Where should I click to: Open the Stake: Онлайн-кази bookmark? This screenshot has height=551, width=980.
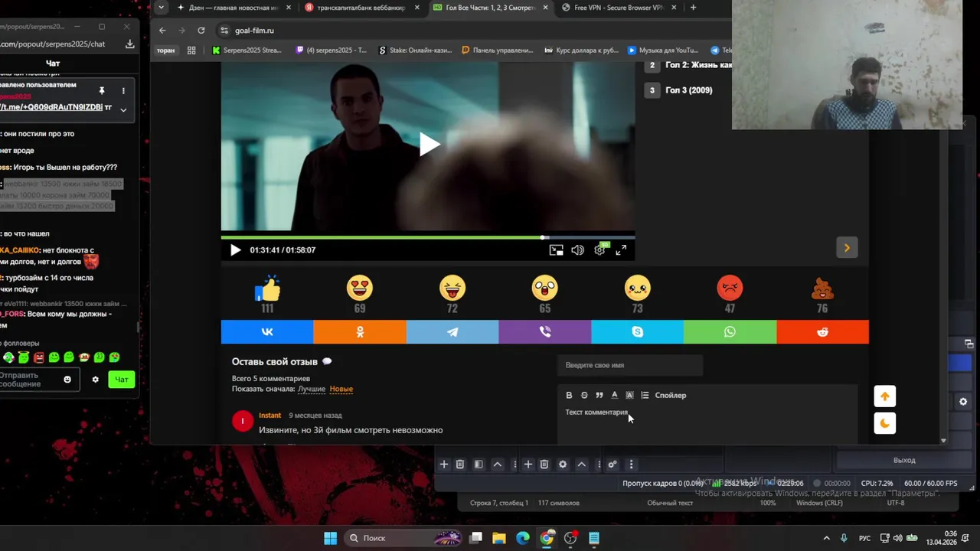pos(416,51)
